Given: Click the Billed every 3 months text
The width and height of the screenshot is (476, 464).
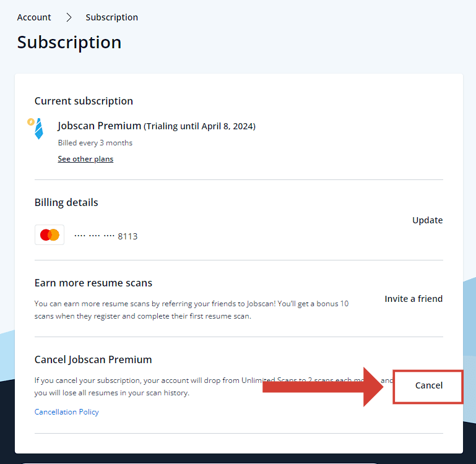Looking at the screenshot, I should 95,143.
